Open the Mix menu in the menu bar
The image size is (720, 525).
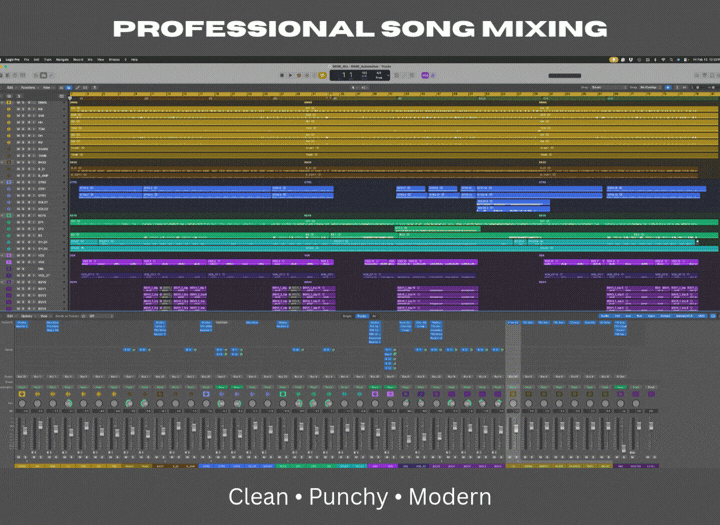point(90,60)
